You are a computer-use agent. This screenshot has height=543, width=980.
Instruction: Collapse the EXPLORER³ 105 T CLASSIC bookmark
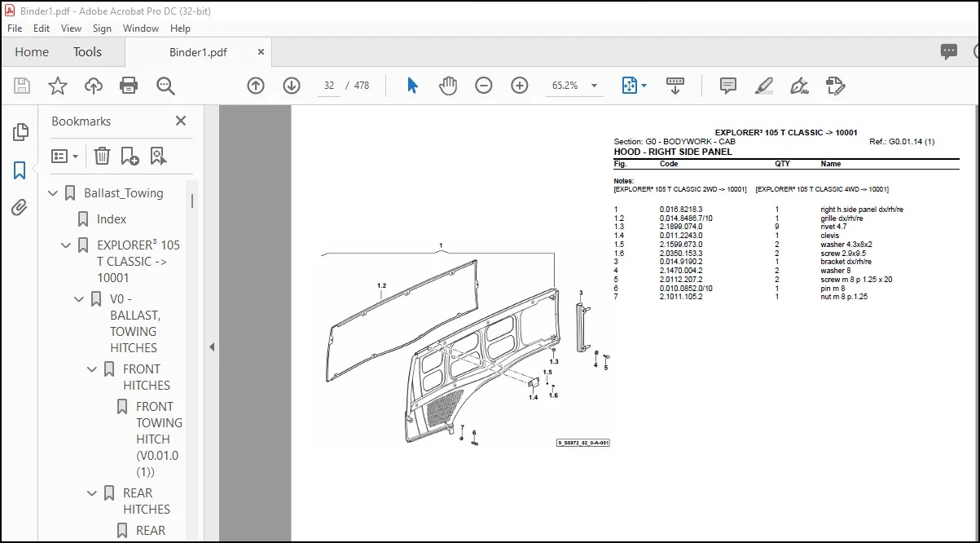pos(67,245)
